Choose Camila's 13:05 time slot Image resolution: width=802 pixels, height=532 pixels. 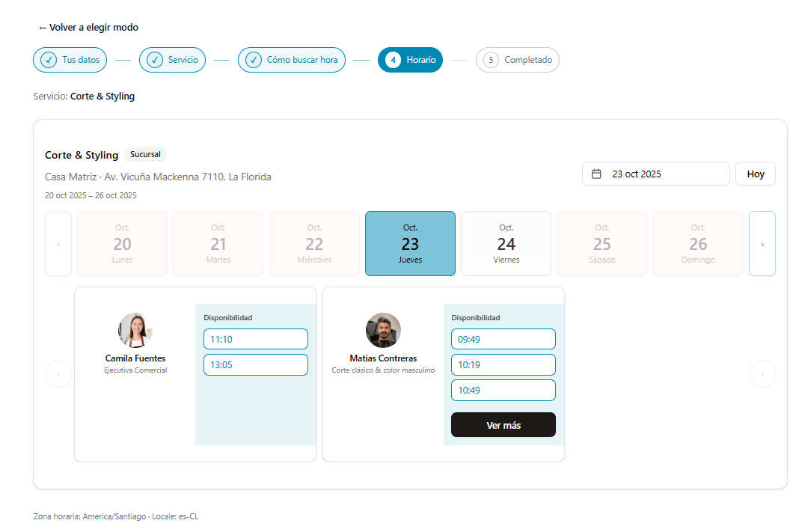click(x=255, y=365)
